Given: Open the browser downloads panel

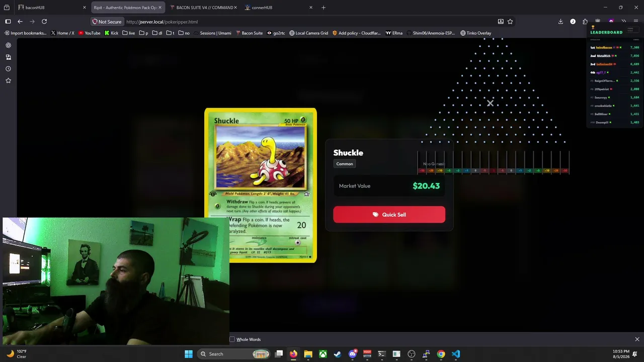Looking at the screenshot, I should point(560,22).
